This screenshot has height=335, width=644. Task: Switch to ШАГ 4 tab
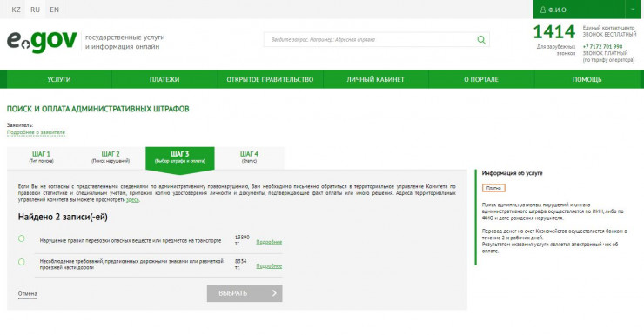pos(249,157)
